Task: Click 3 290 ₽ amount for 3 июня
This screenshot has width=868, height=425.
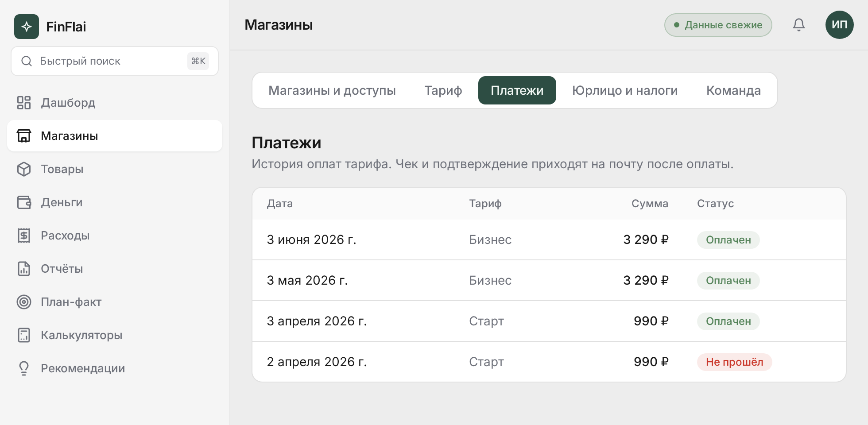Action: tap(646, 240)
